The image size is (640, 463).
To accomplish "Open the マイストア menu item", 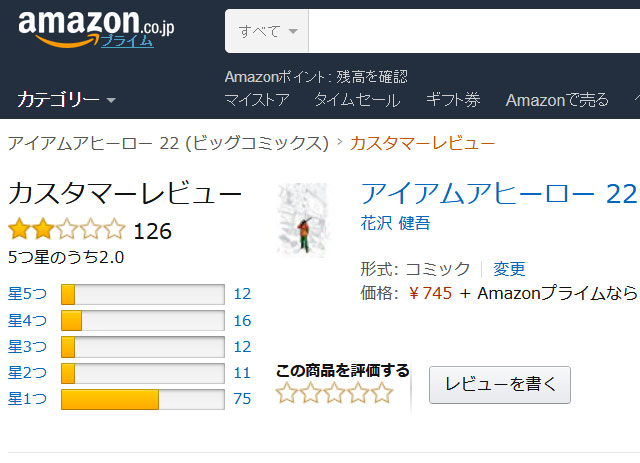I will click(x=257, y=99).
